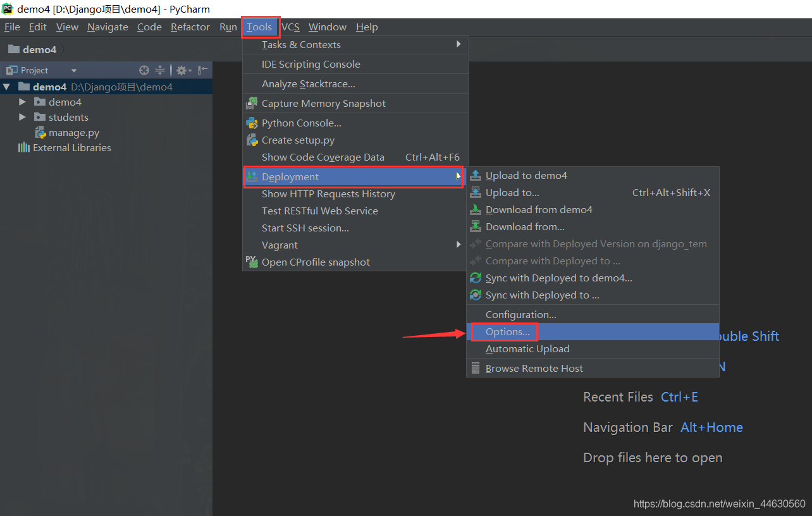Click the Sync with Deployed to demo4 icon
812x516 pixels.
click(476, 278)
